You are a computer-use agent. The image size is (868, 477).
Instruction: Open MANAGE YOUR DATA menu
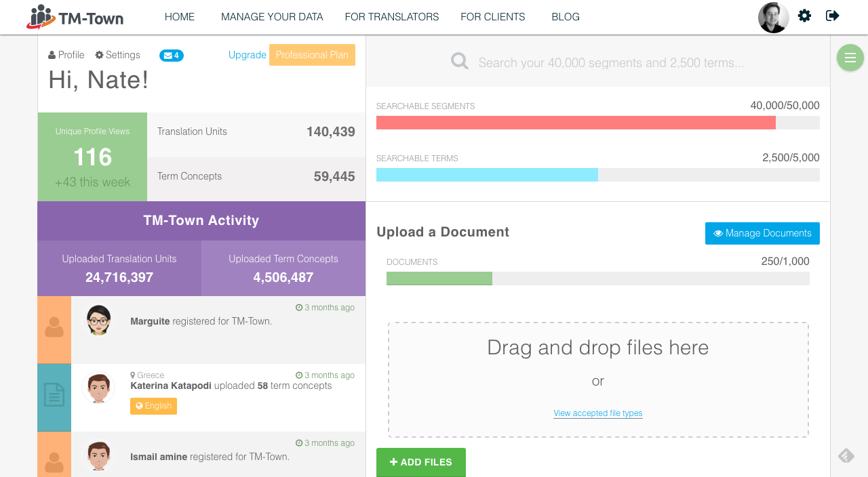point(272,17)
